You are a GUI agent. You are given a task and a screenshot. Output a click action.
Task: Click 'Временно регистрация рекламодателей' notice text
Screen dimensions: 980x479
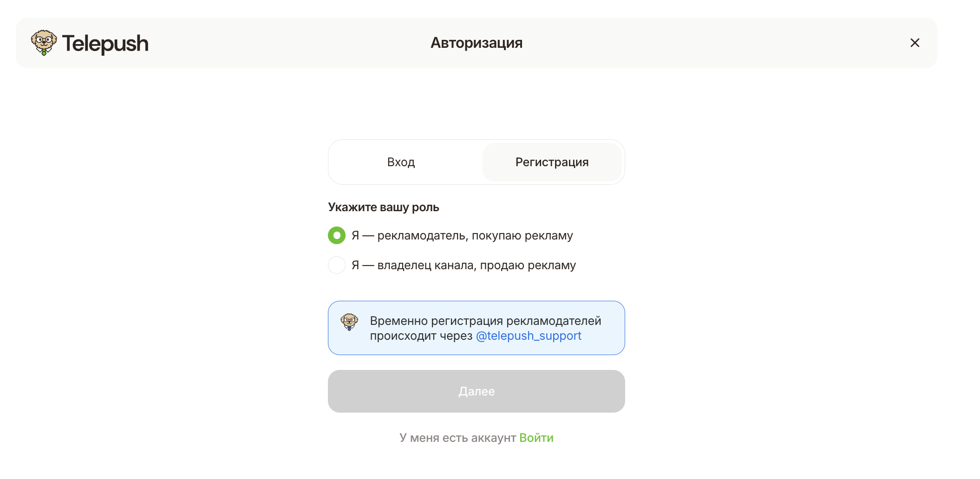click(x=485, y=321)
